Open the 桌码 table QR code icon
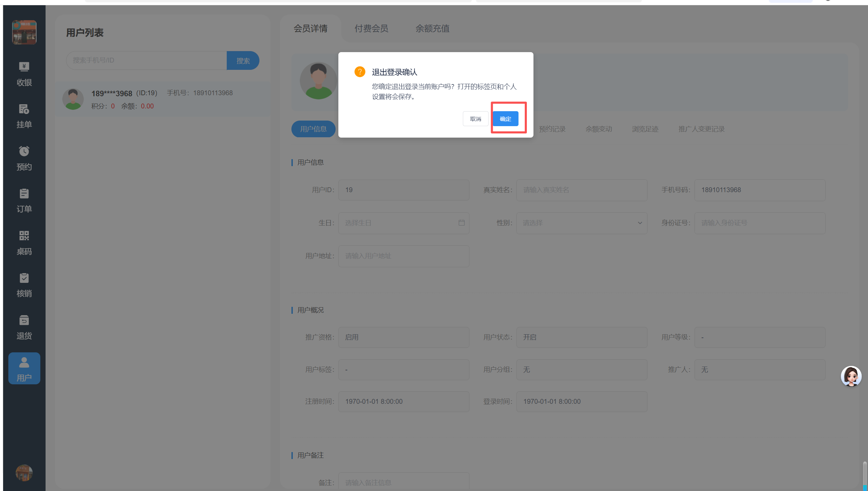The image size is (868, 491). tap(24, 243)
